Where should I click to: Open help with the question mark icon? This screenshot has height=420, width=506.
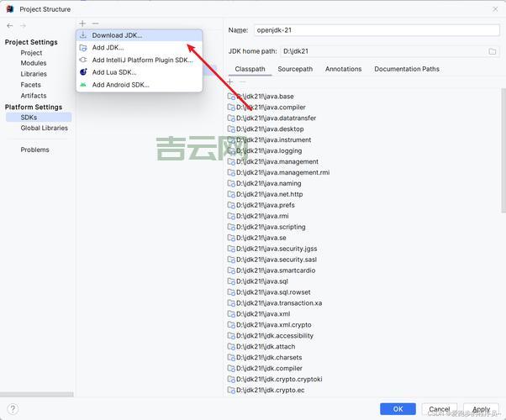point(11,409)
